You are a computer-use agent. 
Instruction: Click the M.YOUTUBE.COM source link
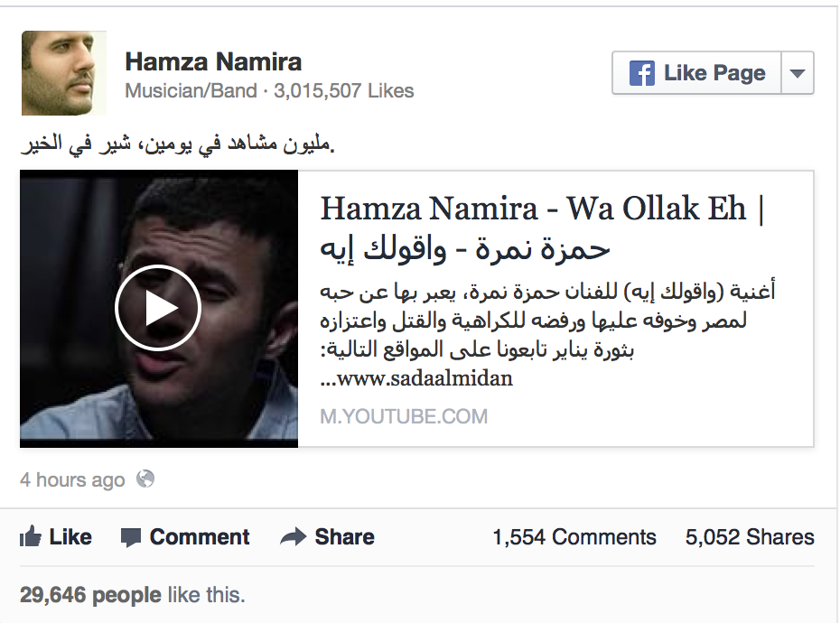(404, 416)
